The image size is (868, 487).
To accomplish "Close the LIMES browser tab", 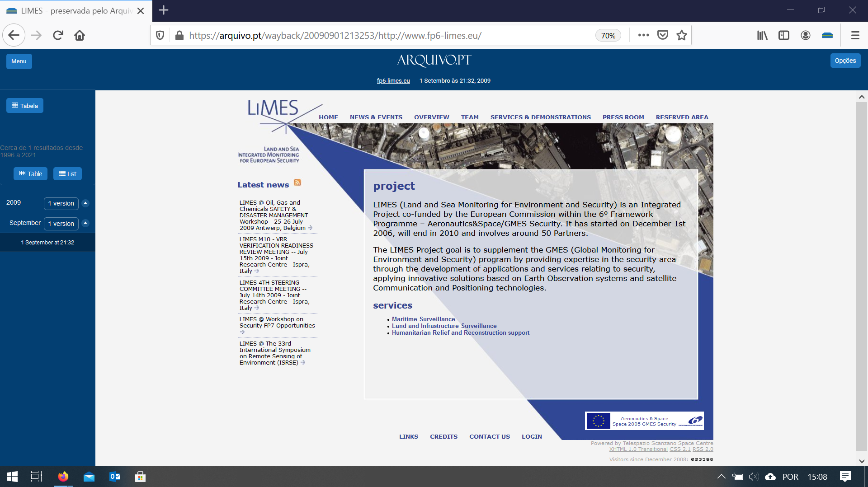I will [141, 10].
